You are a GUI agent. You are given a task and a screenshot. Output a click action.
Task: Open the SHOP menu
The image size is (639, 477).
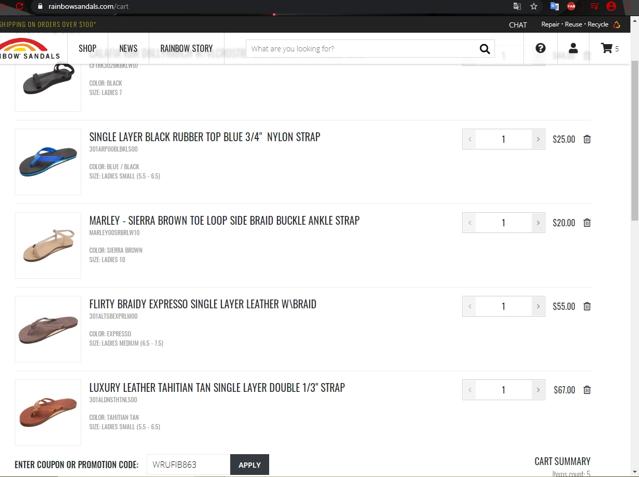coord(87,49)
